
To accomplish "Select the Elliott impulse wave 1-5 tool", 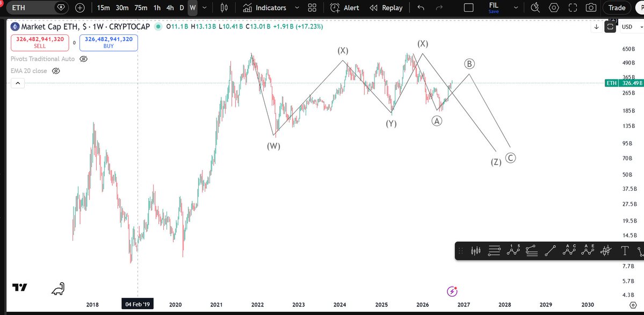I will click(x=513, y=250).
